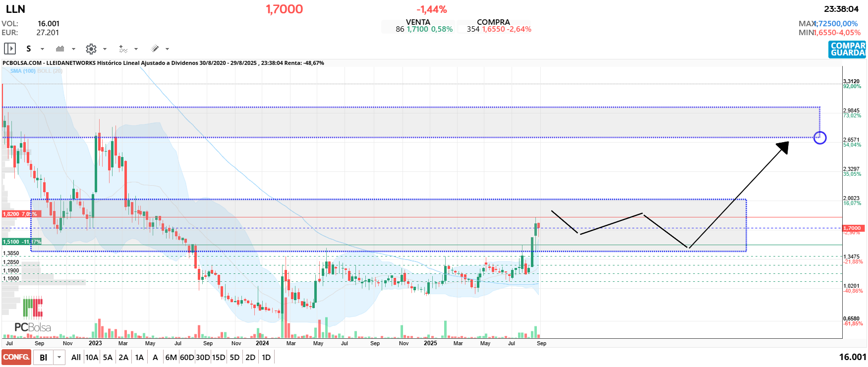Click the COMPARAR button
Image resolution: width=868 pixels, height=367 pixels.
tap(848, 46)
